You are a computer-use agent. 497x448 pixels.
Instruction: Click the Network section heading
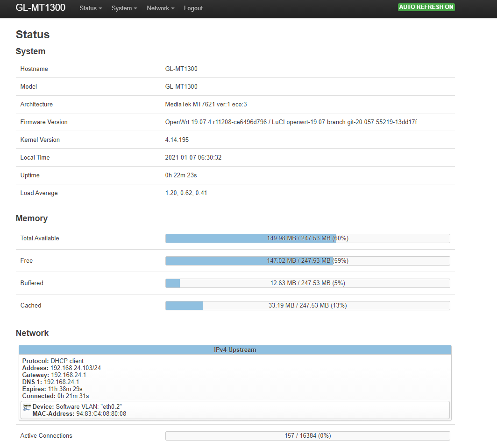tap(32, 333)
